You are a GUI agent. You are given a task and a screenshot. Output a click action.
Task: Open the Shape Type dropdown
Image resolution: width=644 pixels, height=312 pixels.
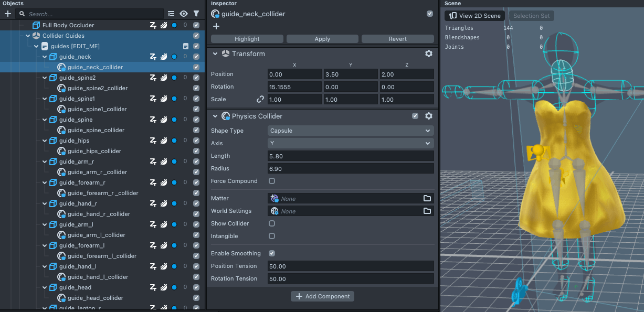[x=350, y=131]
